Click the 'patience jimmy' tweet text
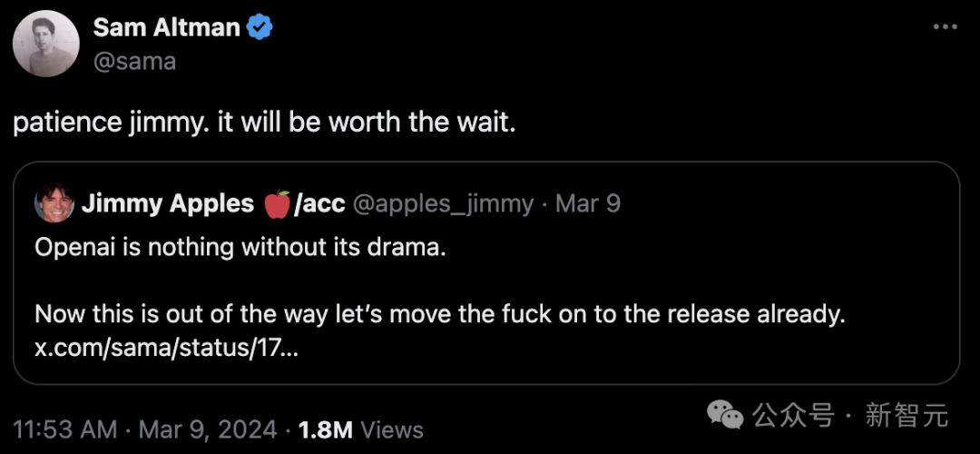The width and height of the screenshot is (980, 454). [264, 123]
